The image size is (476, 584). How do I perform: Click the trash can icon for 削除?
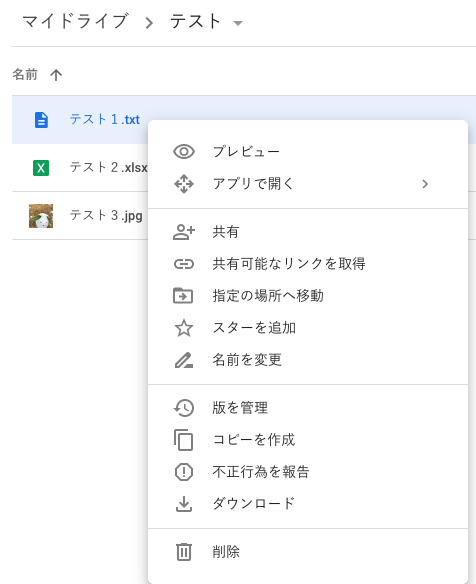[184, 552]
